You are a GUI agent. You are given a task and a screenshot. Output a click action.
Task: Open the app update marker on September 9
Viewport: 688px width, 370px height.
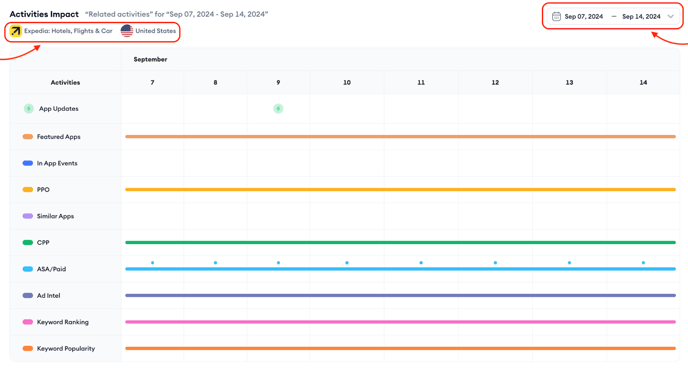[x=278, y=108]
